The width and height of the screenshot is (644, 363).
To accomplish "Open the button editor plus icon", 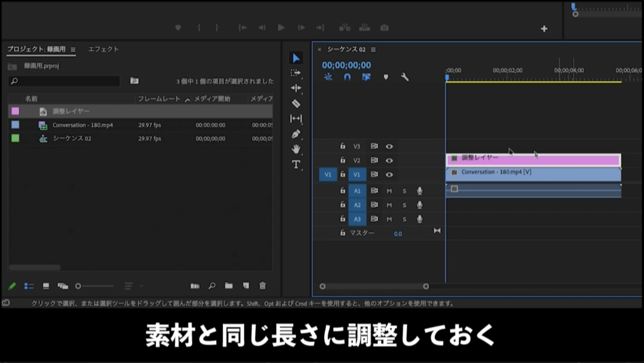I will [x=544, y=29].
